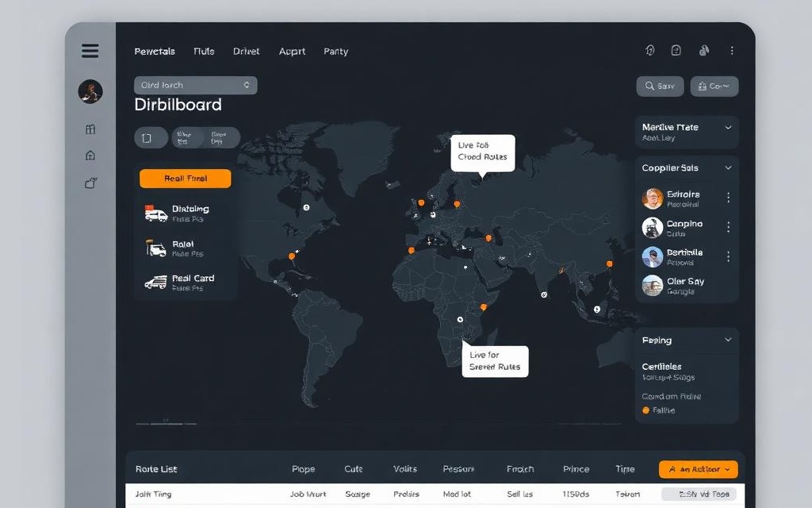Click orange map marker near Florida
812x508 pixels.
tap(292, 256)
